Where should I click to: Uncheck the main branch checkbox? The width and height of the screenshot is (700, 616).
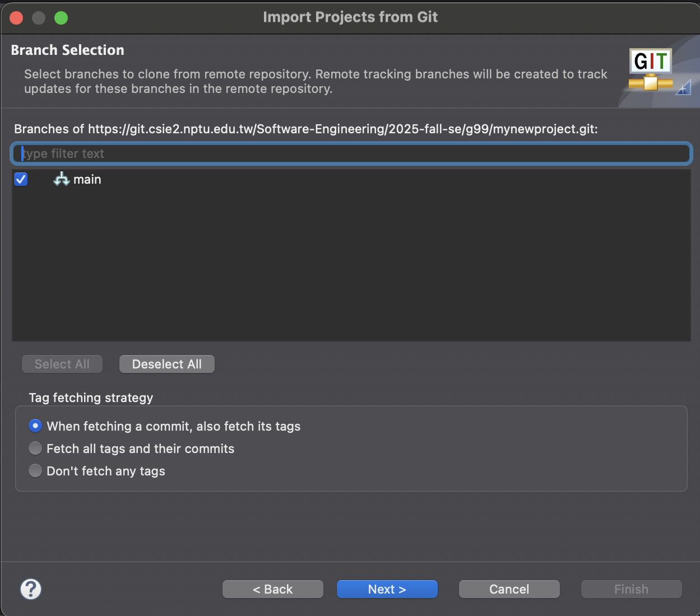[x=21, y=179]
